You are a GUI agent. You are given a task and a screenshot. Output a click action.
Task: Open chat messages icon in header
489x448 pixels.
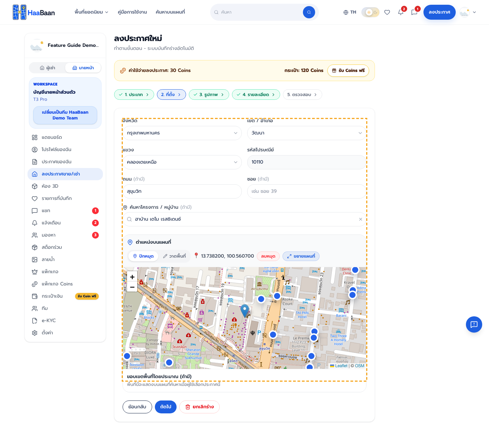pos(414,12)
